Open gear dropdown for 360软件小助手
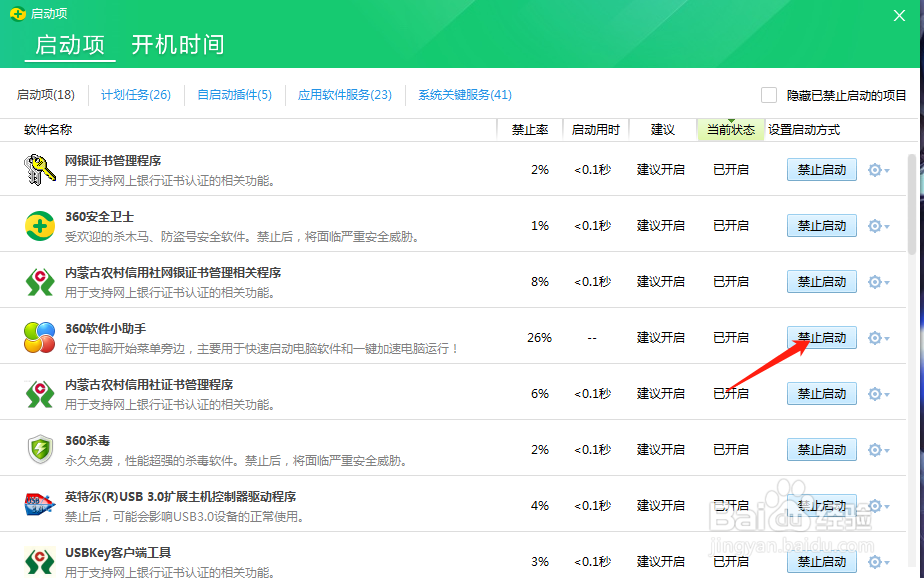Image resolution: width=924 pixels, height=578 pixels. (878, 338)
